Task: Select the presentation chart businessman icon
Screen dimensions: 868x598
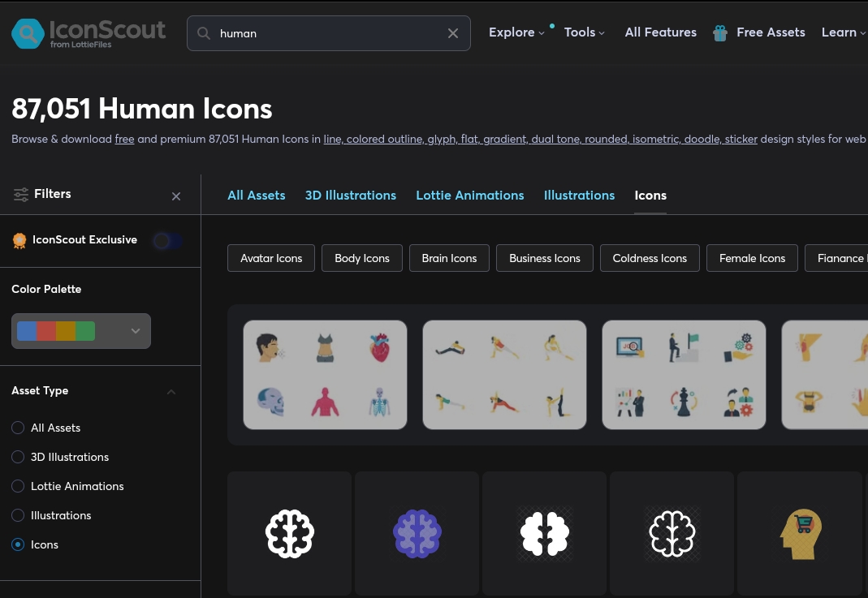Action: tap(630, 402)
